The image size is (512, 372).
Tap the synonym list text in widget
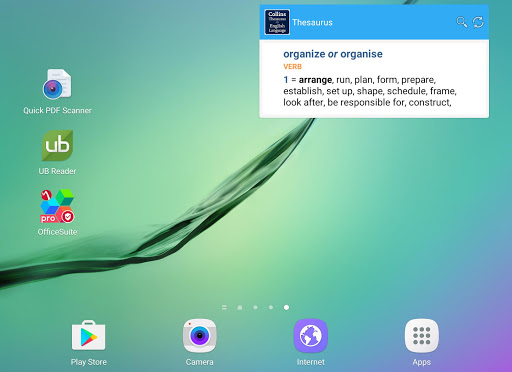pos(370,91)
